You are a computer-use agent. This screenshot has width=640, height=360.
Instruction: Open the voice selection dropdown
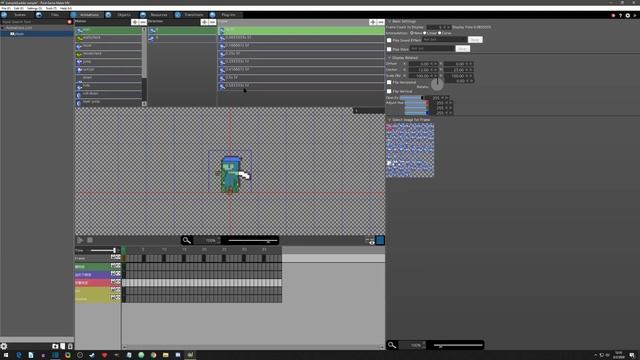coord(432,49)
